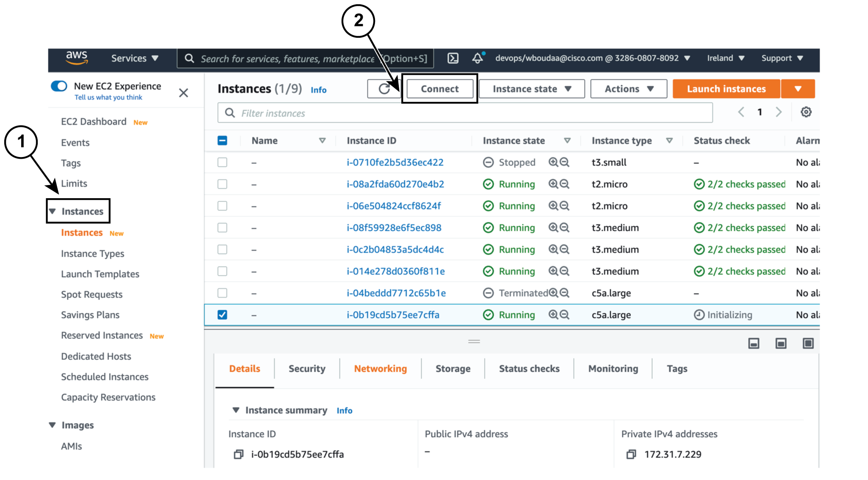Click the top services search box

(x=305, y=59)
